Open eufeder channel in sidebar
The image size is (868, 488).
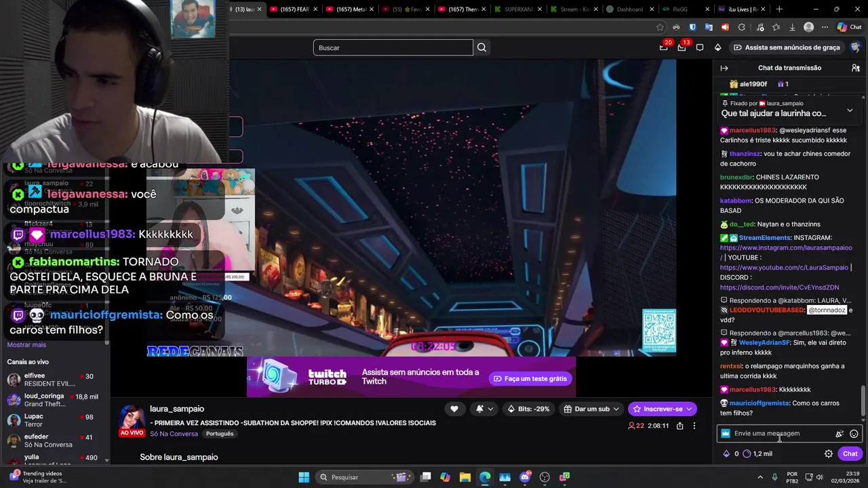(54, 441)
